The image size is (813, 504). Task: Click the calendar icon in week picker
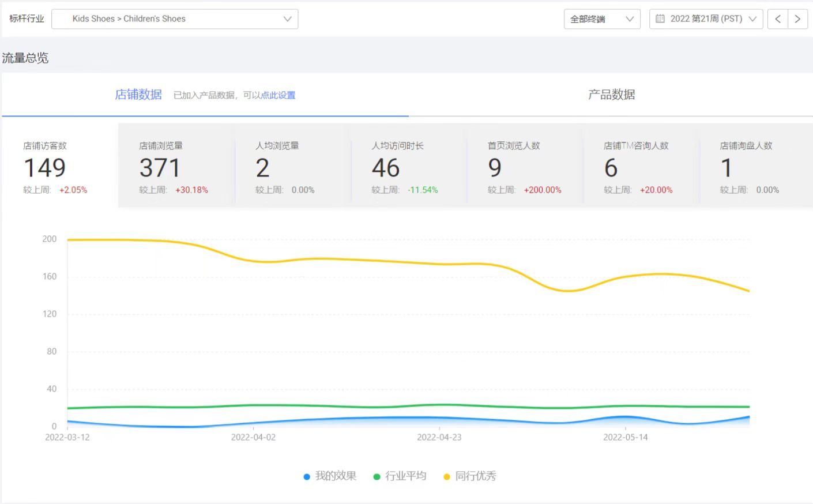pos(660,19)
